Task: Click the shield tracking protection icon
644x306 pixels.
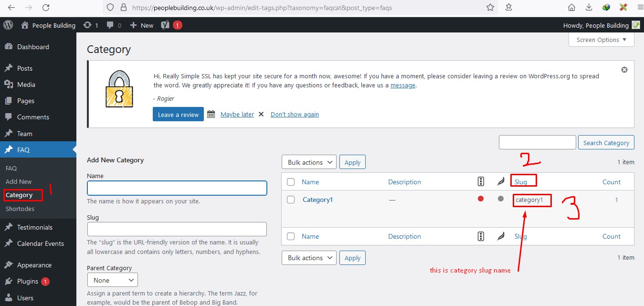Action: point(110,8)
